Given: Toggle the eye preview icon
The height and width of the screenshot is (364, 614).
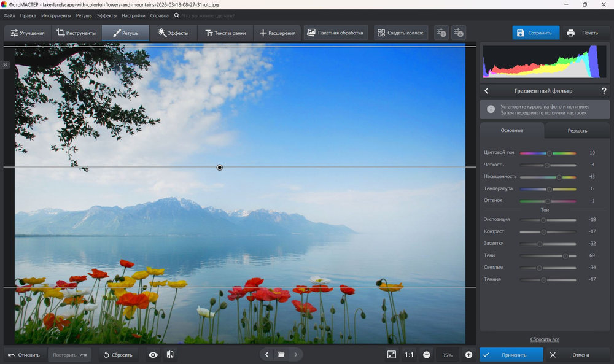Looking at the screenshot, I should click(153, 355).
